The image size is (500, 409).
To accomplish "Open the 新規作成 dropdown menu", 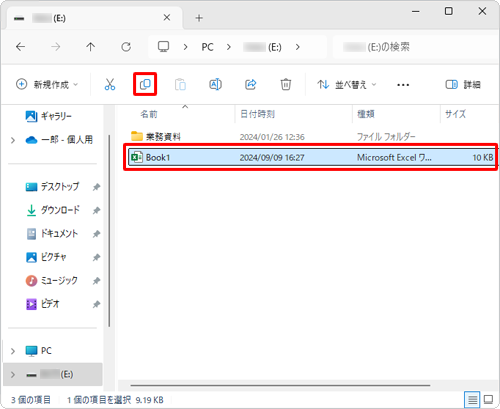I will 47,84.
